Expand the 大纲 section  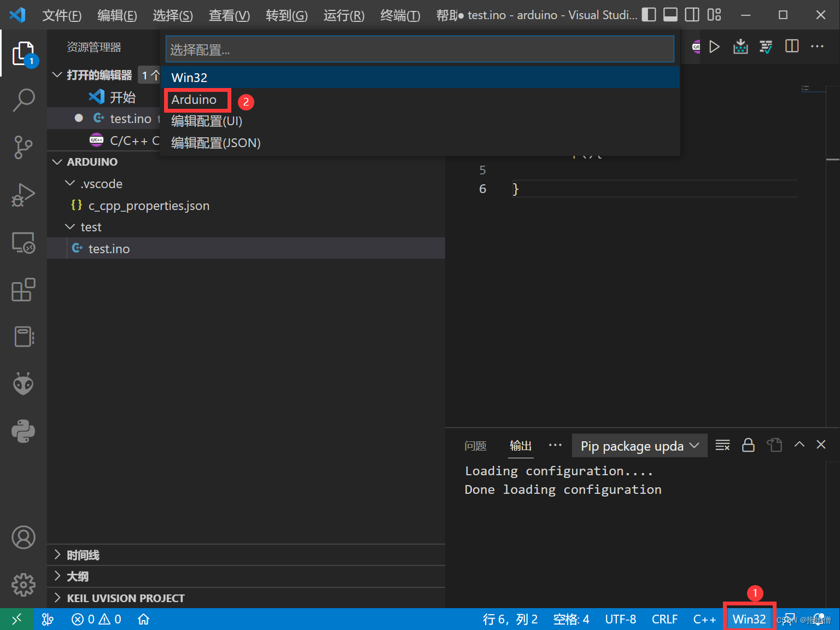click(57, 576)
